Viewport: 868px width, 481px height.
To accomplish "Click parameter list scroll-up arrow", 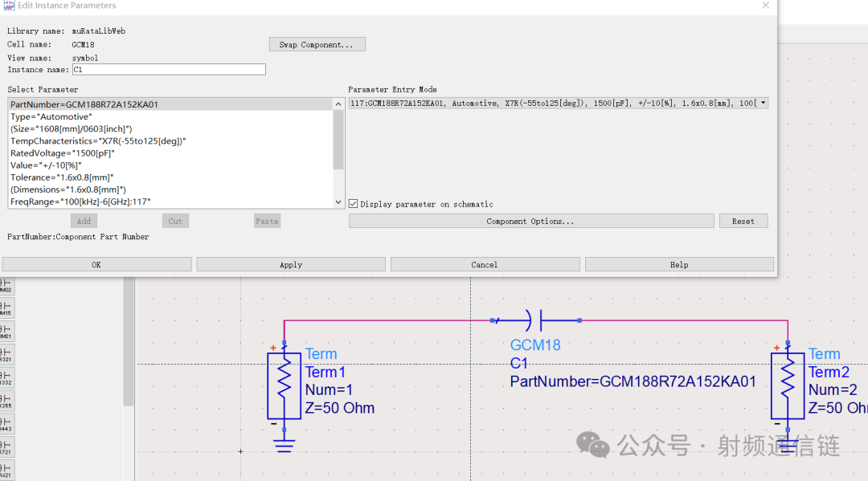I will [x=338, y=104].
